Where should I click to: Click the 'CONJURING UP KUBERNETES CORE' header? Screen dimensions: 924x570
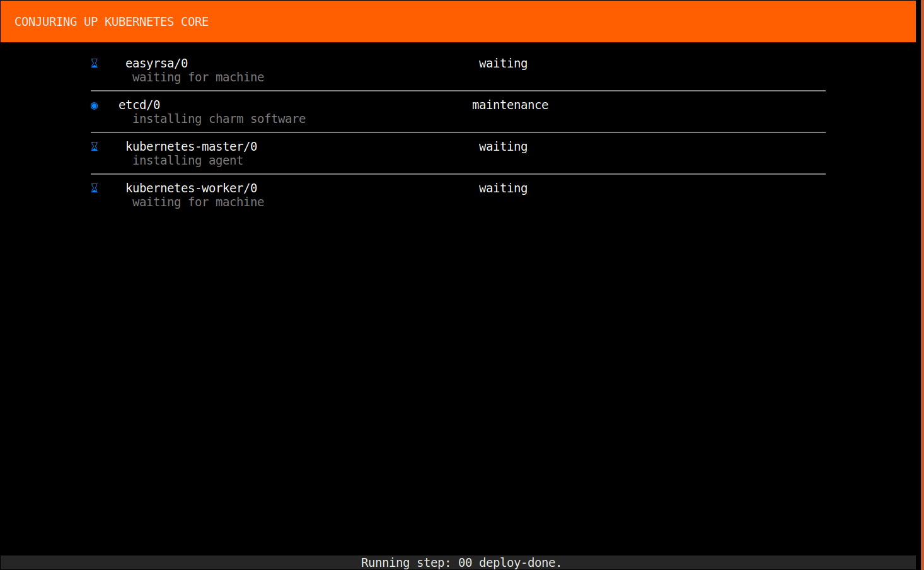click(x=112, y=21)
